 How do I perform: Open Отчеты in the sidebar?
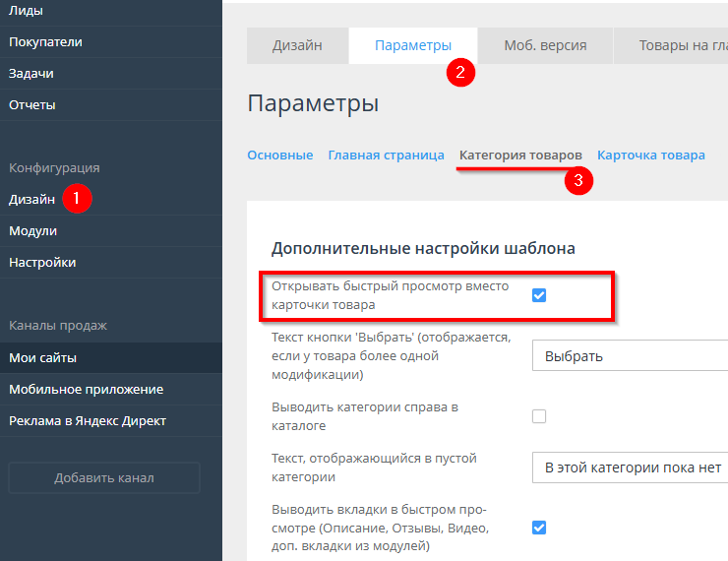tap(32, 105)
